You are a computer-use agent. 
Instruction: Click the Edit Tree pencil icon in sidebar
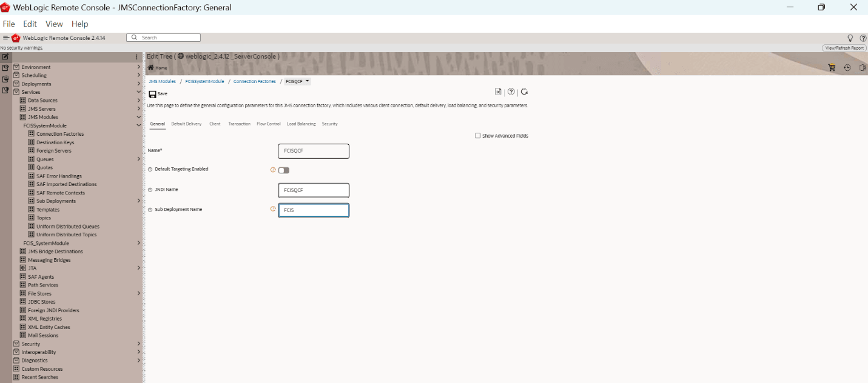5,57
